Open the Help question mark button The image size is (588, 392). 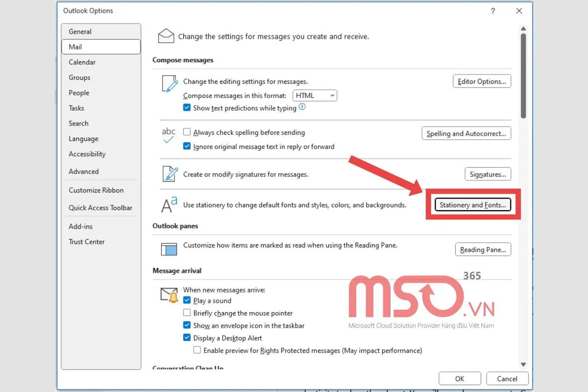492,11
